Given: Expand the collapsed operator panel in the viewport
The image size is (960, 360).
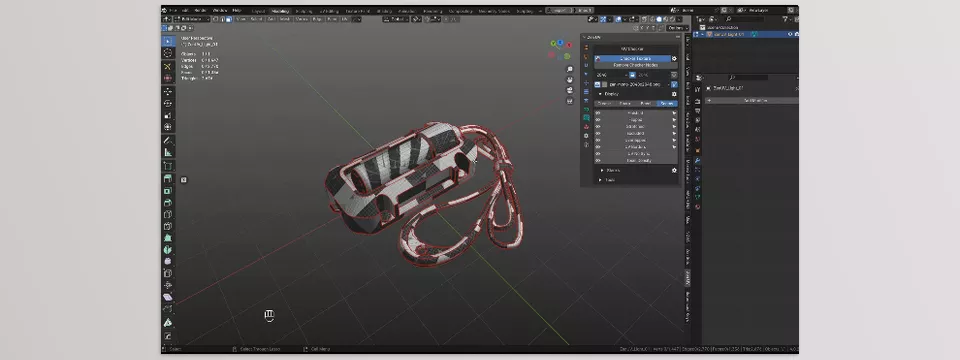Looking at the screenshot, I should pyautogui.click(x=184, y=180).
